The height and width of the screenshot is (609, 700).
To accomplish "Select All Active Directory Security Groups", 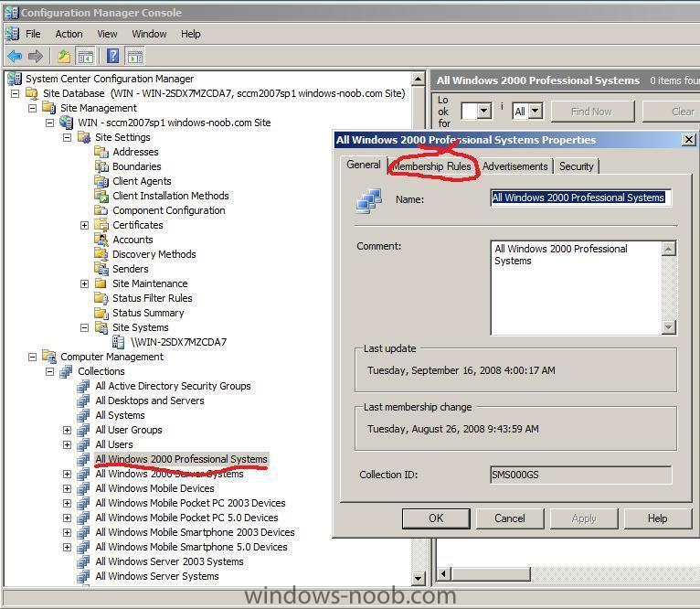I will 173,386.
